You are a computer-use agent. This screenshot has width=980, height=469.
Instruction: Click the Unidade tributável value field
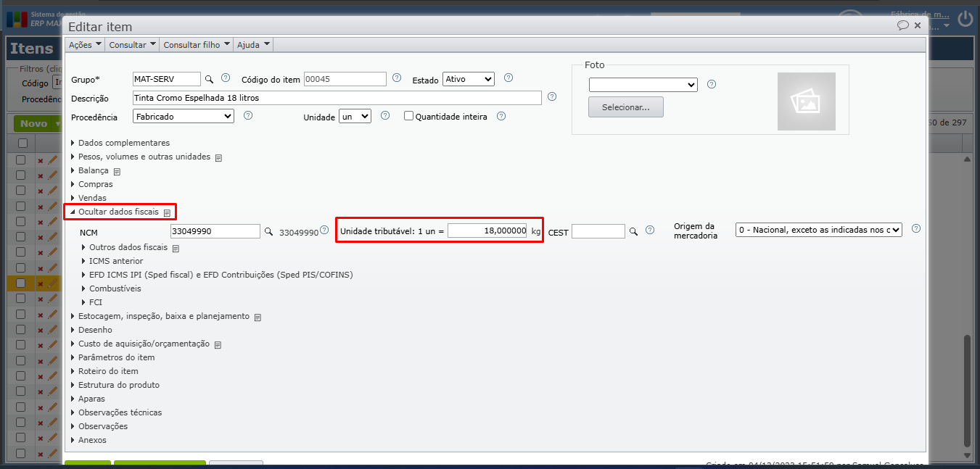tap(487, 231)
